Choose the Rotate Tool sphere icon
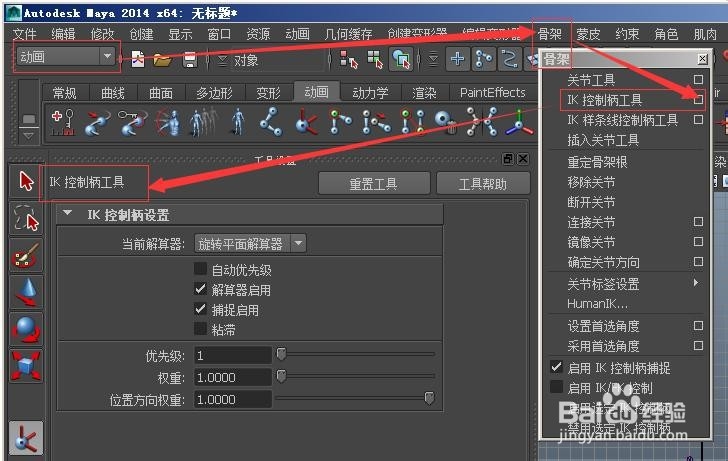This screenshot has height=461, width=728. click(26, 329)
